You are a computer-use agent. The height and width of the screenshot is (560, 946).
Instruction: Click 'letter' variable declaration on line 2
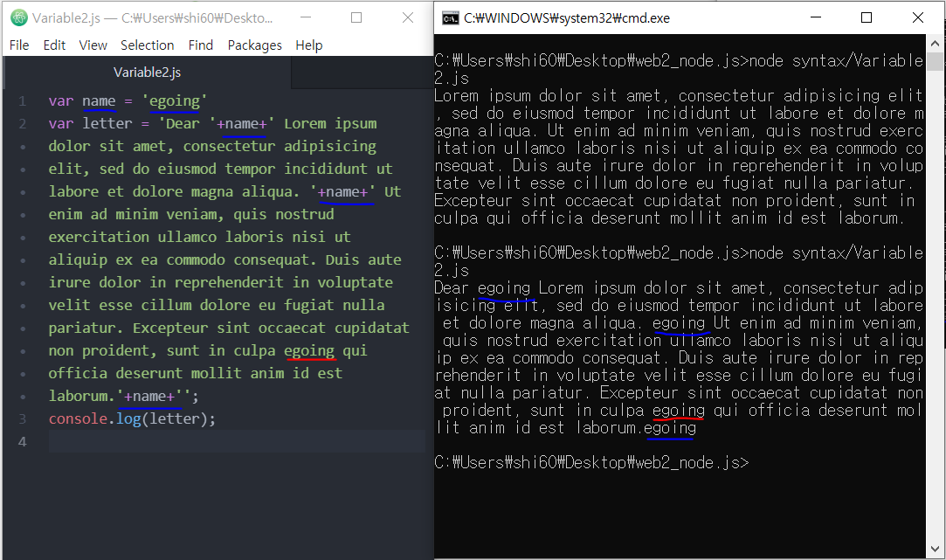[107, 124]
